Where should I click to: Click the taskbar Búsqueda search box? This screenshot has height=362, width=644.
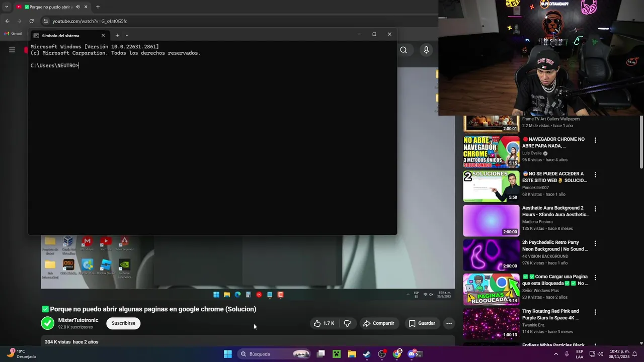point(274,354)
